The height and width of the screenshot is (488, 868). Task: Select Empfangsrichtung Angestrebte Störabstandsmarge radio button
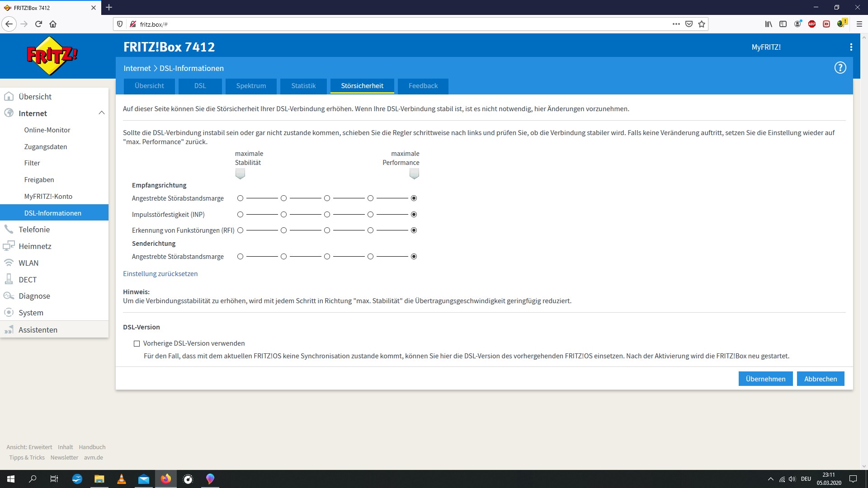point(414,198)
